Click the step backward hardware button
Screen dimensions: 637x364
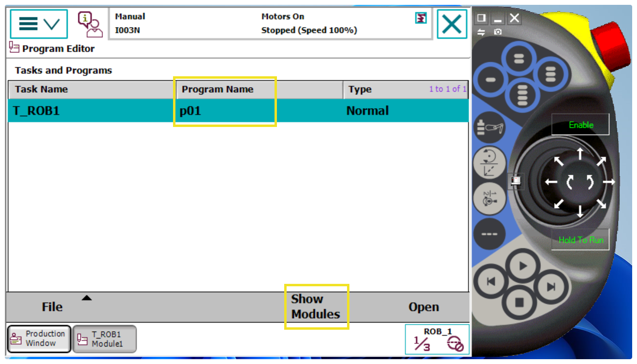pyautogui.click(x=491, y=282)
